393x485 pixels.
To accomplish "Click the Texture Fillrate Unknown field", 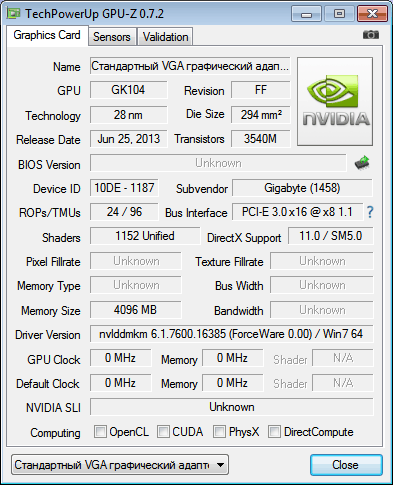I will 322,261.
